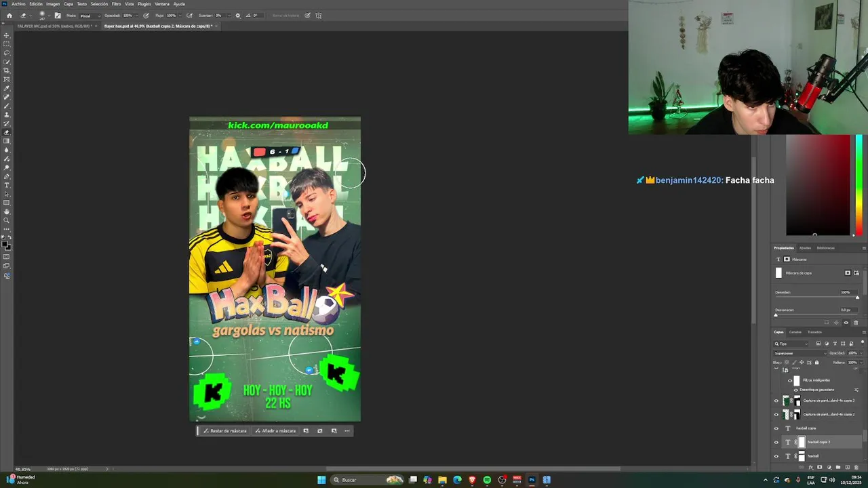This screenshot has width=868, height=488.
Task: Select the Frame tool
Action: (x=7, y=79)
